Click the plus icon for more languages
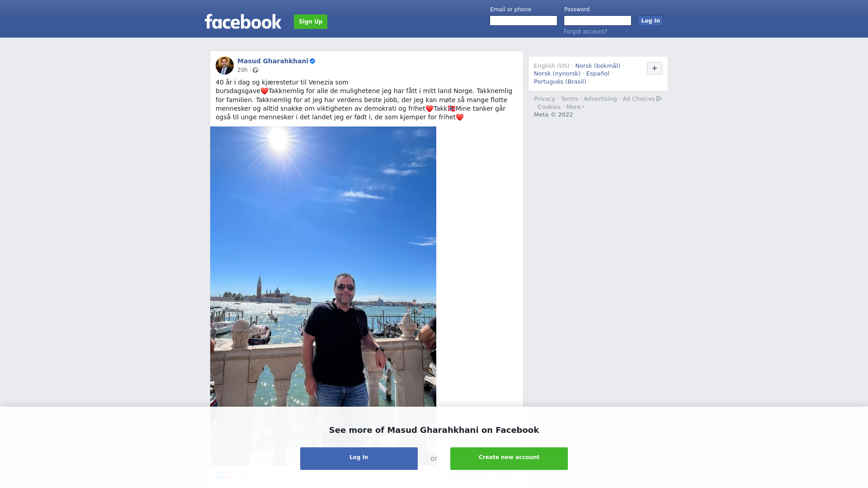The height and width of the screenshot is (488, 868). coord(655,68)
